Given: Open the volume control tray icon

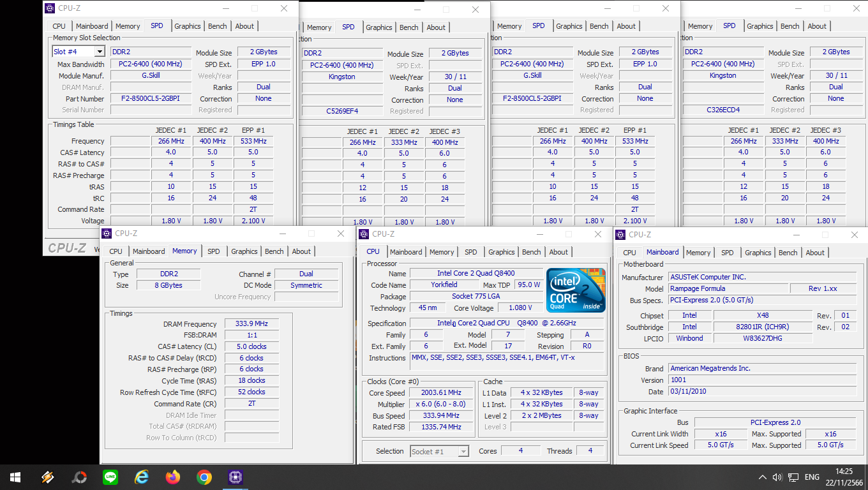Looking at the screenshot, I should (x=777, y=477).
